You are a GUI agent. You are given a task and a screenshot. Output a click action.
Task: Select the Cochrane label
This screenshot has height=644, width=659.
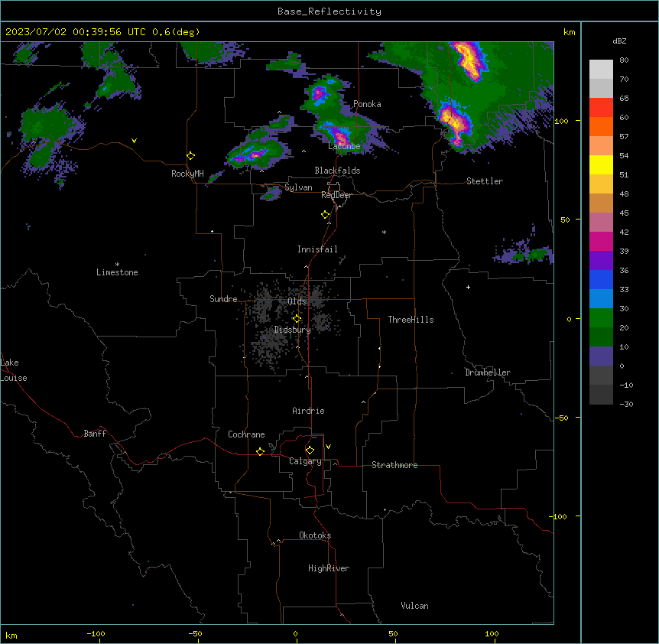(246, 434)
